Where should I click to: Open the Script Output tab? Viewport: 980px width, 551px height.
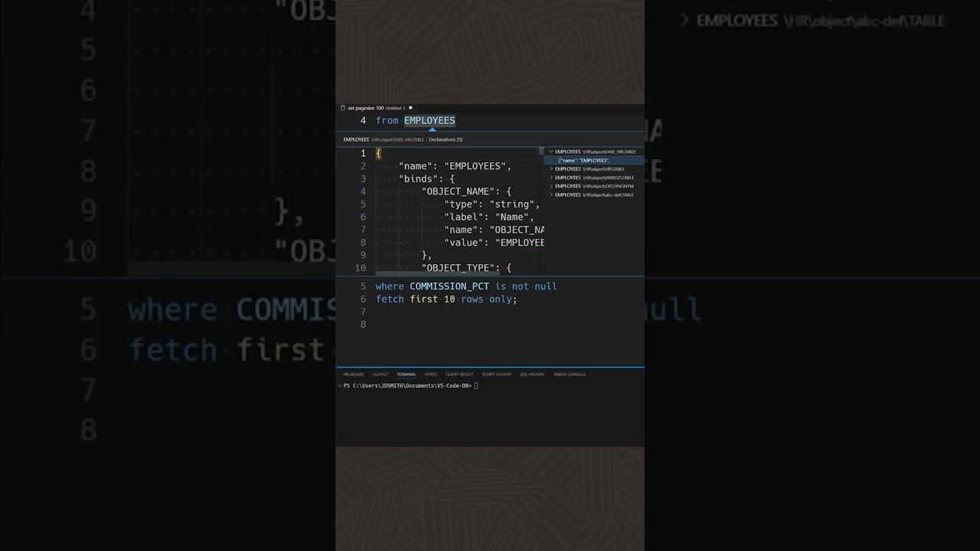point(496,374)
